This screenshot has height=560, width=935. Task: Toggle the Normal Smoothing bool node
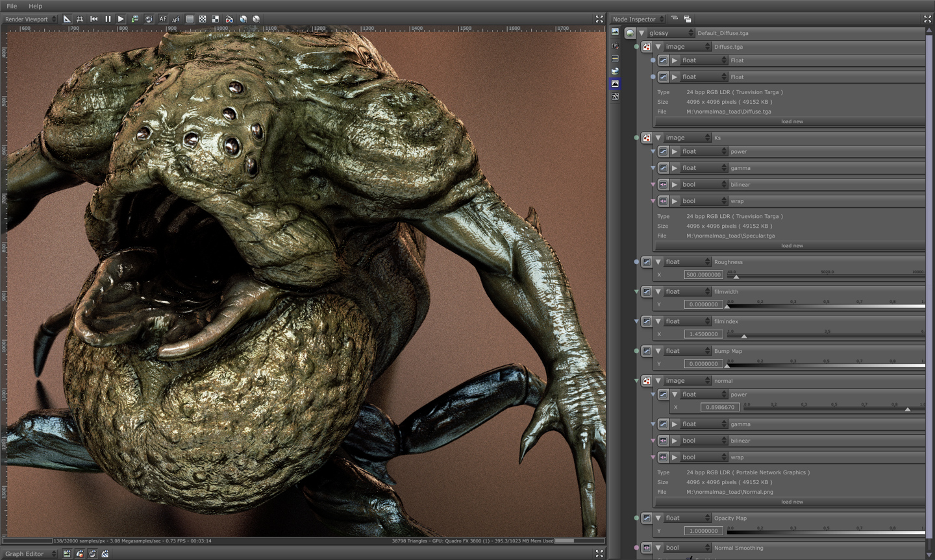647,548
